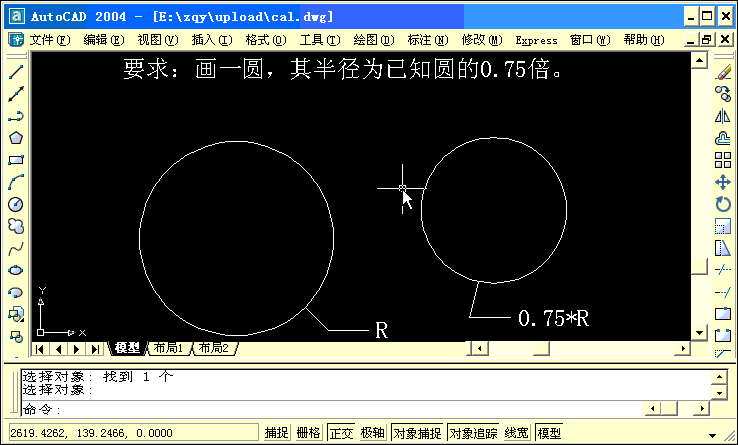Toggle 捕捉 snap mode in status bar
Image resolution: width=738 pixels, height=445 pixels.
(277, 433)
